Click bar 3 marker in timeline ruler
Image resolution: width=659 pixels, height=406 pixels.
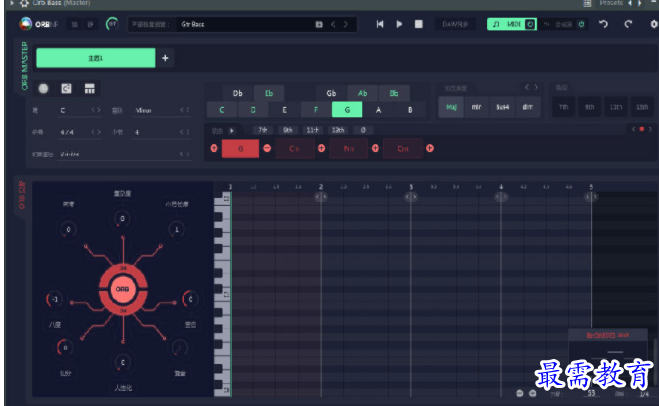click(411, 187)
